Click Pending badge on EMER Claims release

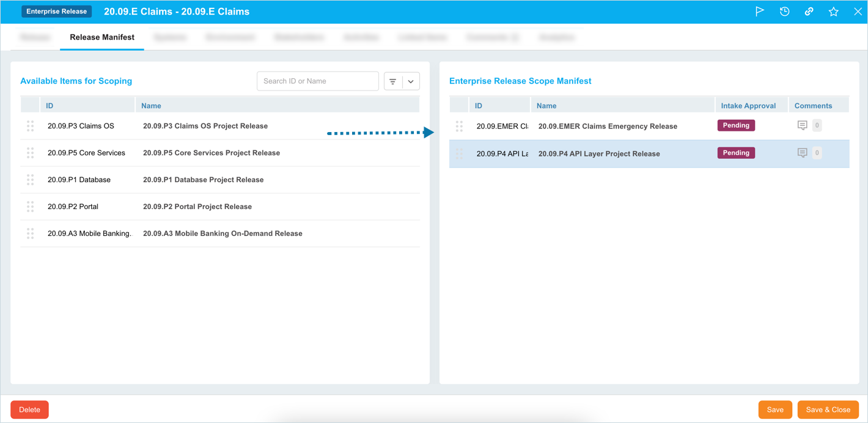(x=736, y=126)
